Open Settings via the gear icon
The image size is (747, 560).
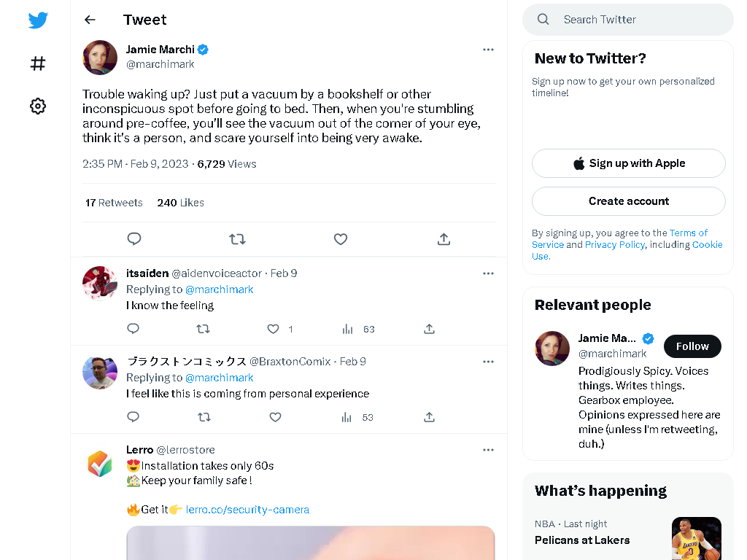pyautogui.click(x=38, y=106)
